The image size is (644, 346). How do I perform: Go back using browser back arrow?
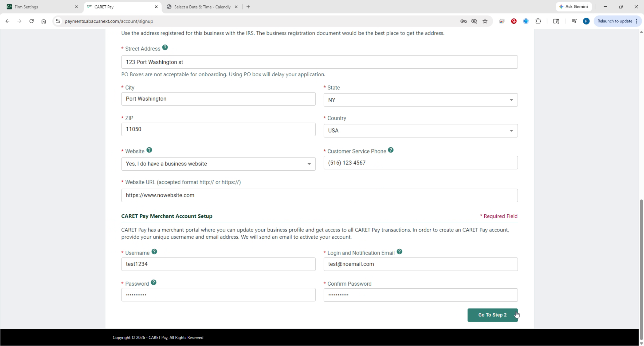[x=7, y=21]
